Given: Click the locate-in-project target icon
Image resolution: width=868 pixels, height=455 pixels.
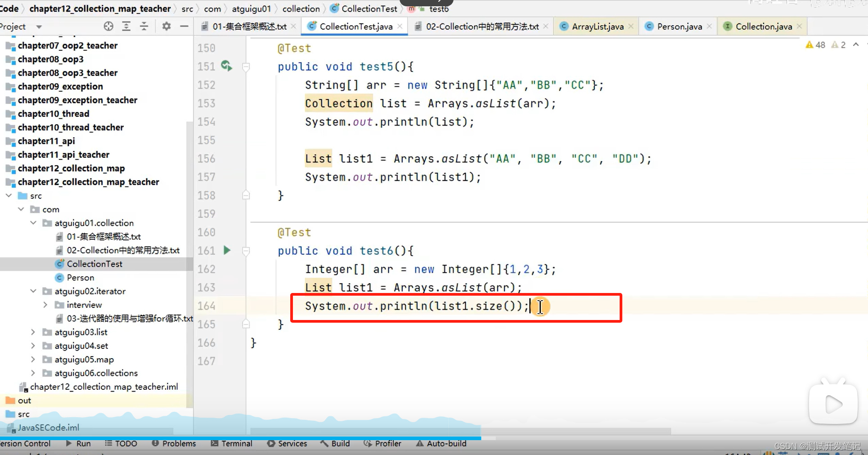Looking at the screenshot, I should click(108, 26).
